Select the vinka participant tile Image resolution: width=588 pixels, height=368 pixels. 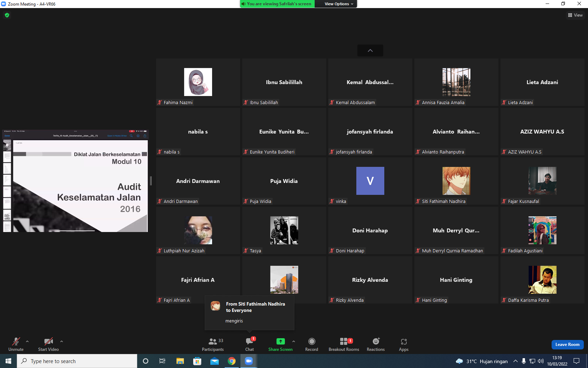(x=370, y=181)
